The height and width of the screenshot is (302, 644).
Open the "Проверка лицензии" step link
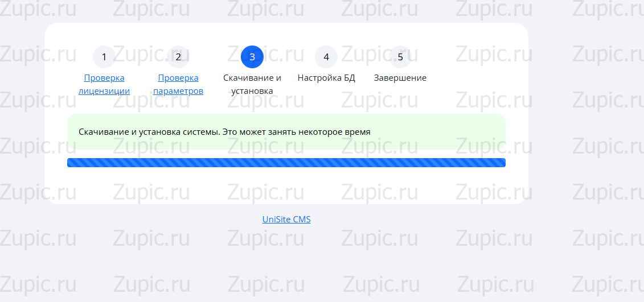104,84
